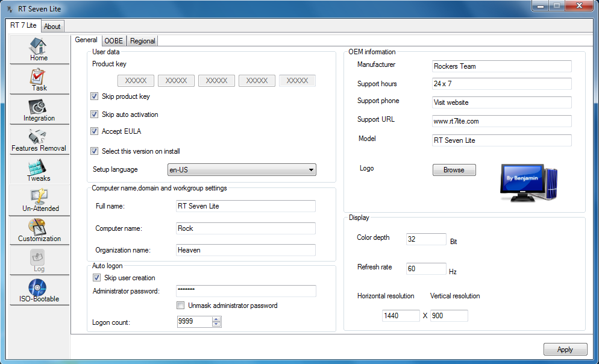Click the Model field
Viewport: 599px width, 364px height.
click(502, 140)
